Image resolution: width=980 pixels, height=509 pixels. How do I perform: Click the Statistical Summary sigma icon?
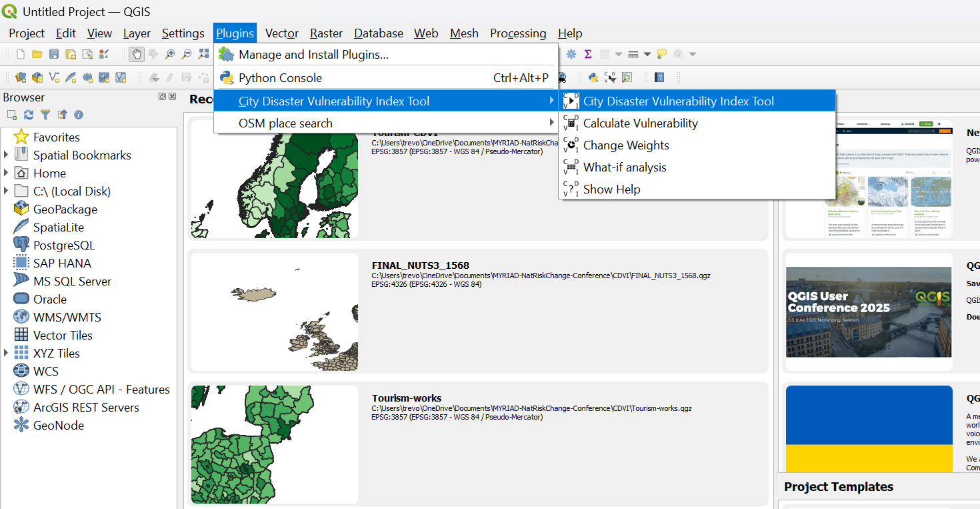(x=588, y=54)
